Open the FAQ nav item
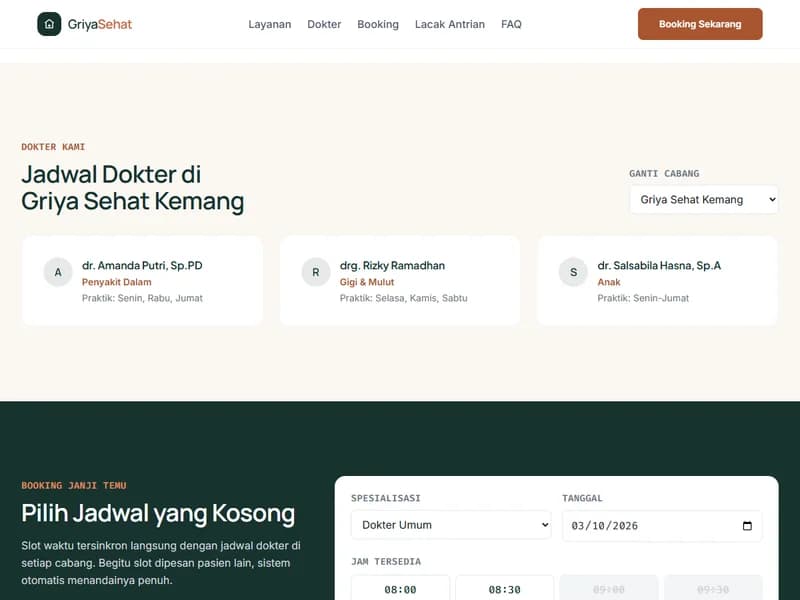Image resolution: width=800 pixels, height=600 pixels. pos(511,24)
